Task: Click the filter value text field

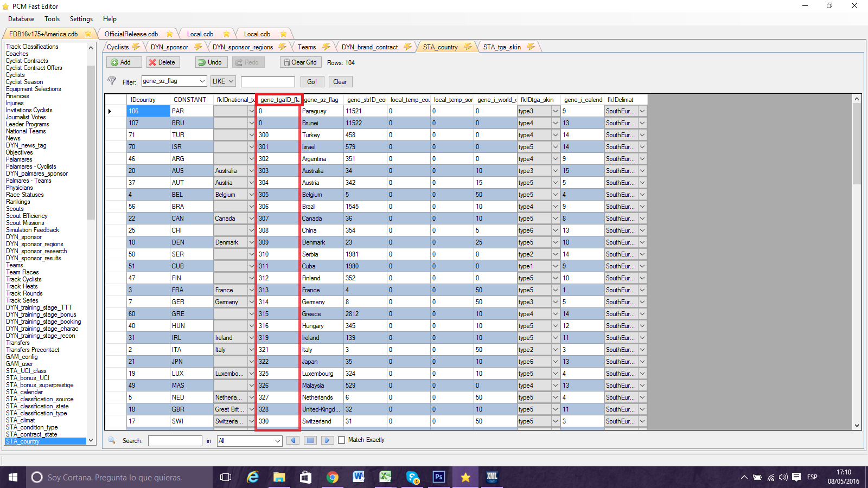Action: pyautogui.click(x=267, y=82)
